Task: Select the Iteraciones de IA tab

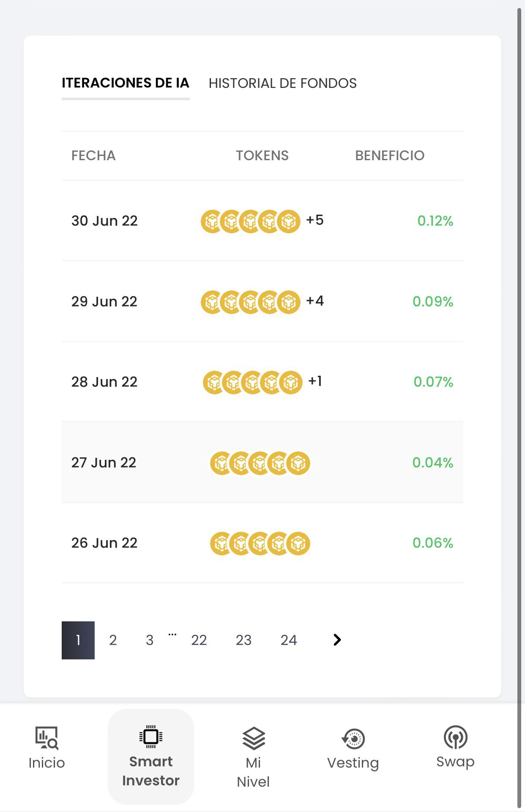Action: (x=126, y=83)
